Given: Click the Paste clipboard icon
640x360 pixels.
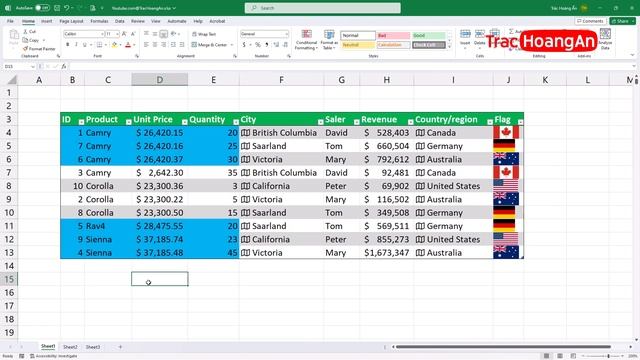Looking at the screenshot, I should (14, 35).
